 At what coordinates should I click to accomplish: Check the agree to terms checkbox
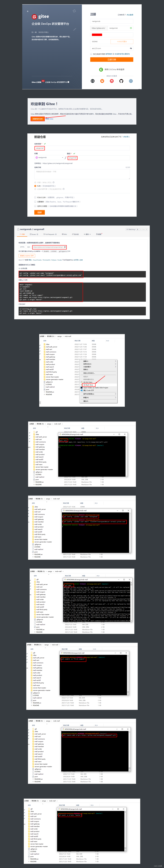point(91,54)
